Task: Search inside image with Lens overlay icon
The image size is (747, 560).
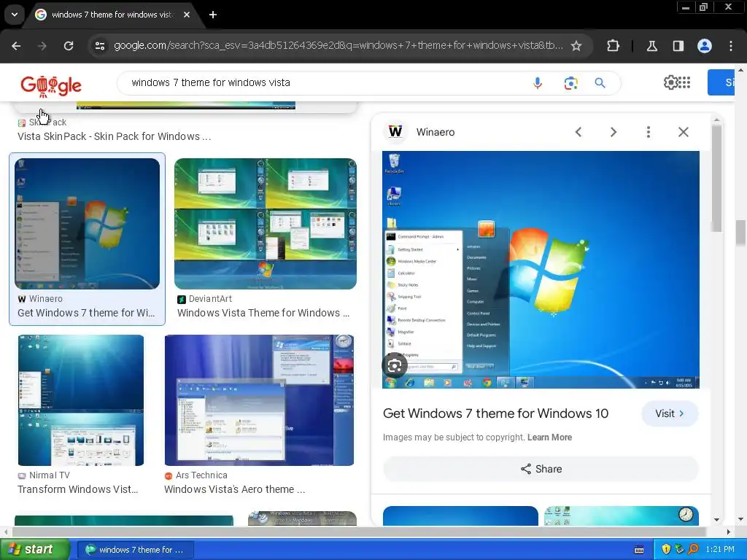Action: 395,366
